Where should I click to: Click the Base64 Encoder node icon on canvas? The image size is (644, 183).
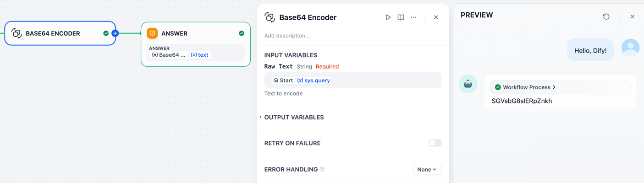[x=17, y=33]
